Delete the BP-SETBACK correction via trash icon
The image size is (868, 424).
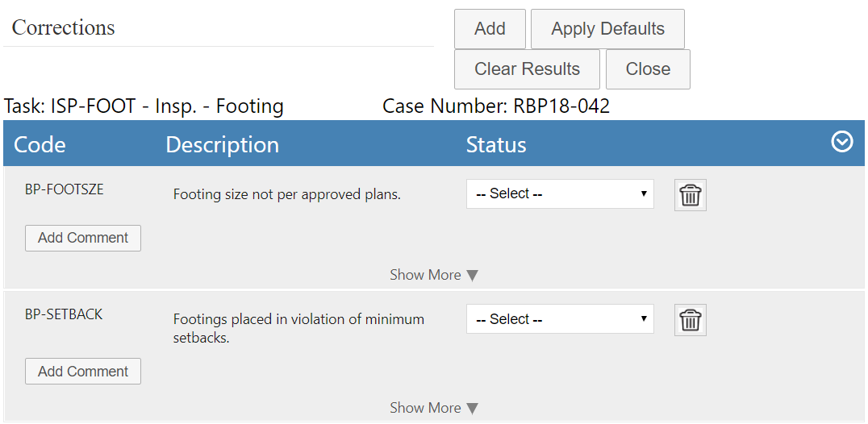coord(690,320)
